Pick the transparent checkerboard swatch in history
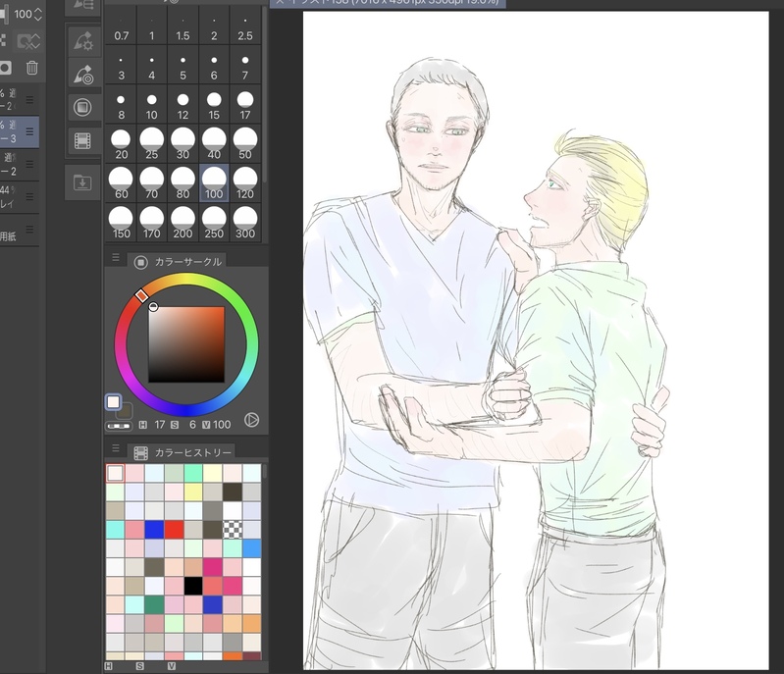Viewport: 784px width, 674px height. [232, 530]
